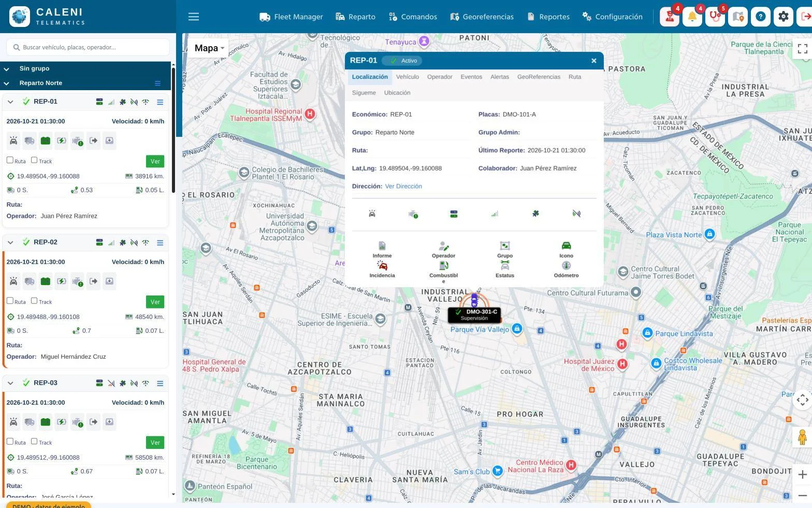The height and width of the screenshot is (508, 812).
Task: Click the Estatus icon in popup
Action: point(505,265)
